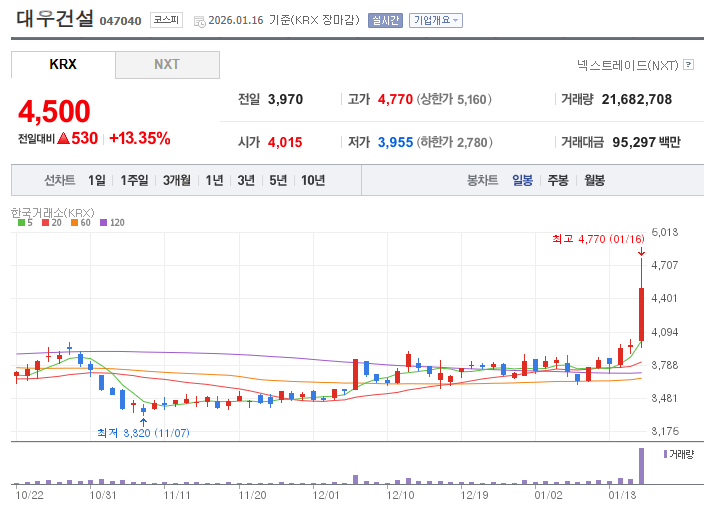Click the 대우건설 stock name heading
Image resolution: width=704 pixels, height=507 pixels.
click(55, 19)
